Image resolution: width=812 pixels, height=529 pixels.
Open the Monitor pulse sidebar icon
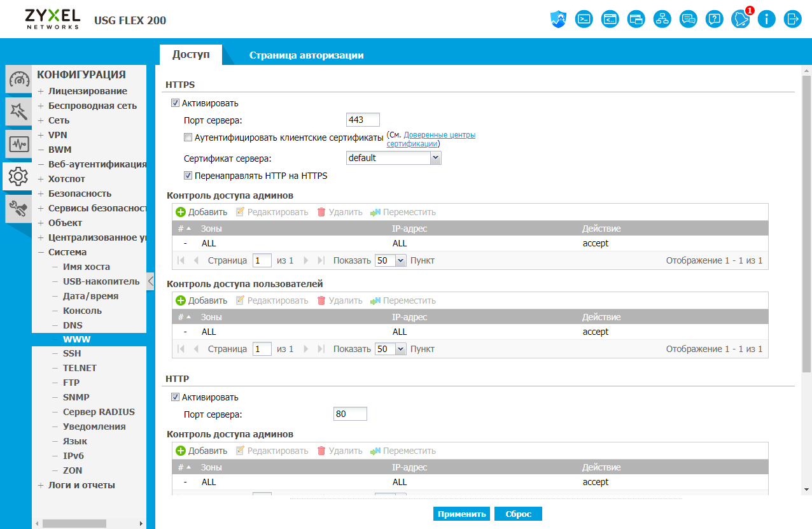[19, 144]
